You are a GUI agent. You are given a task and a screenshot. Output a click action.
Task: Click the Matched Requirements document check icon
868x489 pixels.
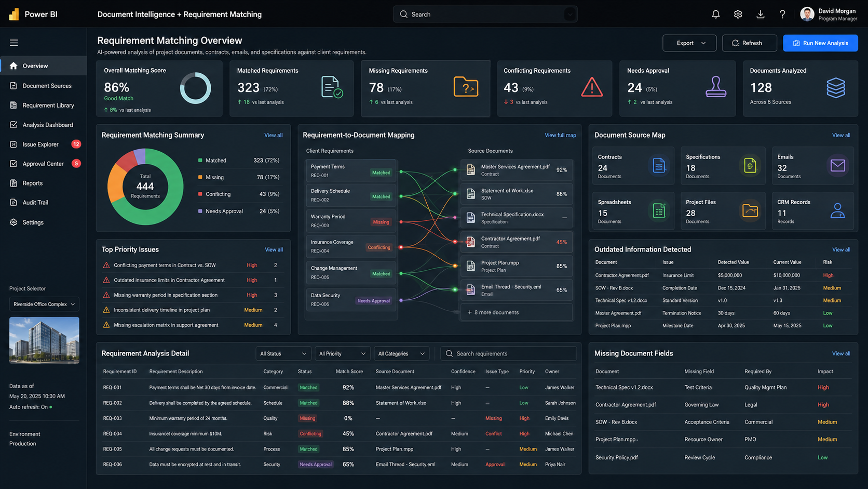click(x=332, y=87)
